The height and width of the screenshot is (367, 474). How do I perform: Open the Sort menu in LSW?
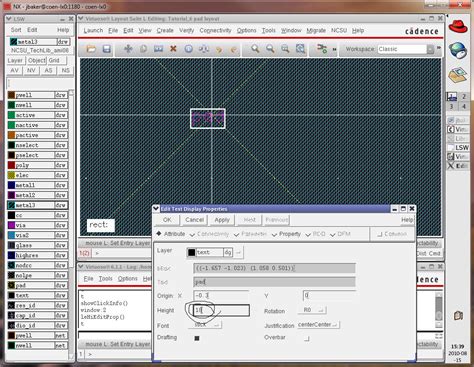coord(16,30)
